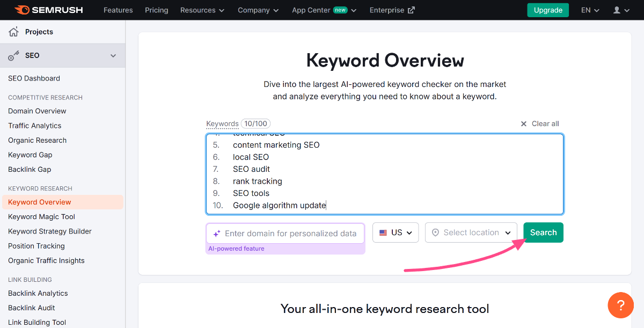
Task: Click the 'SEO audit' keyword line
Action: (x=251, y=169)
